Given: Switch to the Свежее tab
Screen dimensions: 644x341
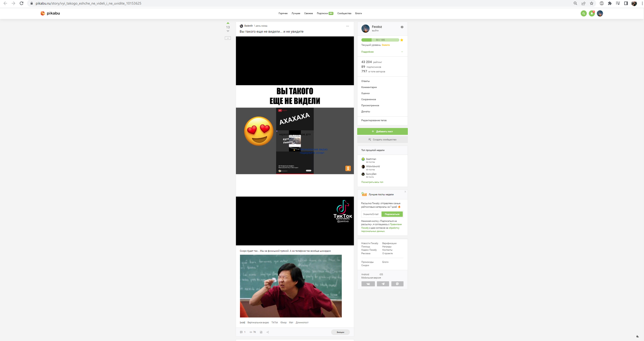Looking at the screenshot, I should 308,14.
